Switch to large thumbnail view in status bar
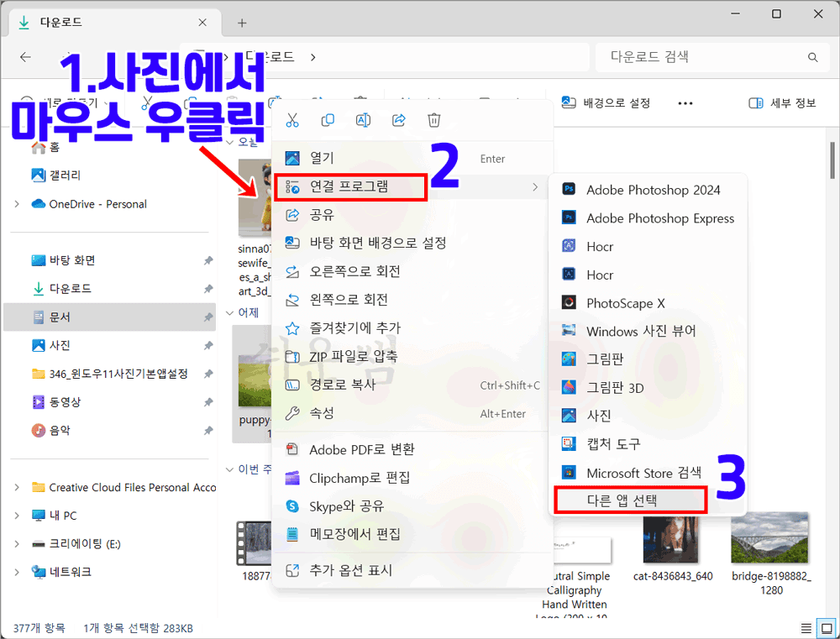The height and width of the screenshot is (639, 840). (x=826, y=627)
